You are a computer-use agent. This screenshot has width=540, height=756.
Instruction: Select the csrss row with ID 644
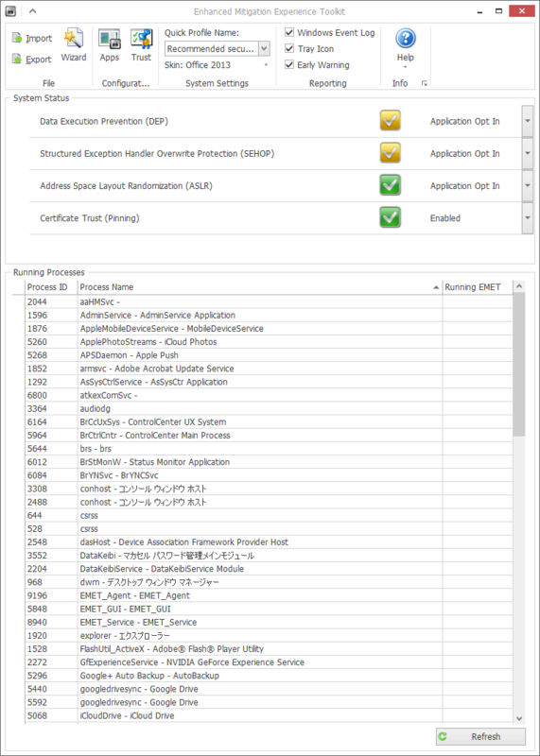pos(270,515)
